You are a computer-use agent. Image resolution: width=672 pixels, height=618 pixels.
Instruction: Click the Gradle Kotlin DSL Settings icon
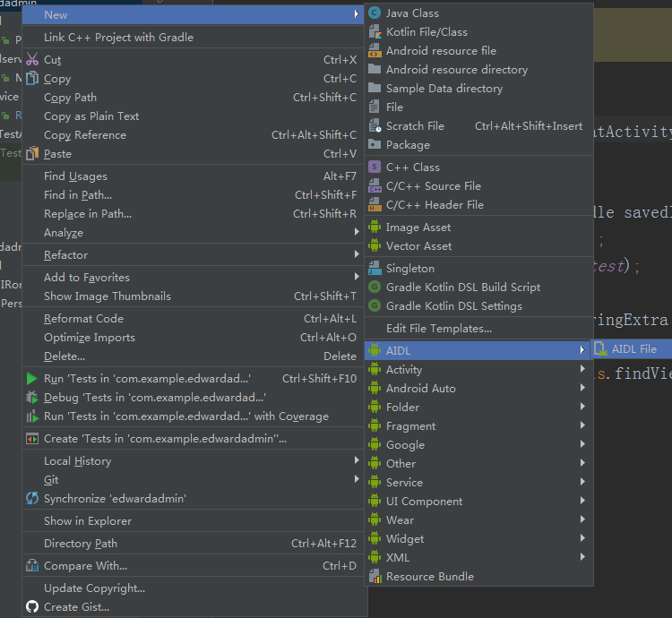[x=375, y=305]
